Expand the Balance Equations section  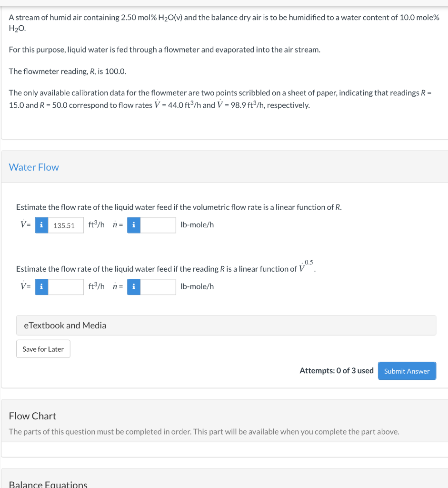(48, 484)
